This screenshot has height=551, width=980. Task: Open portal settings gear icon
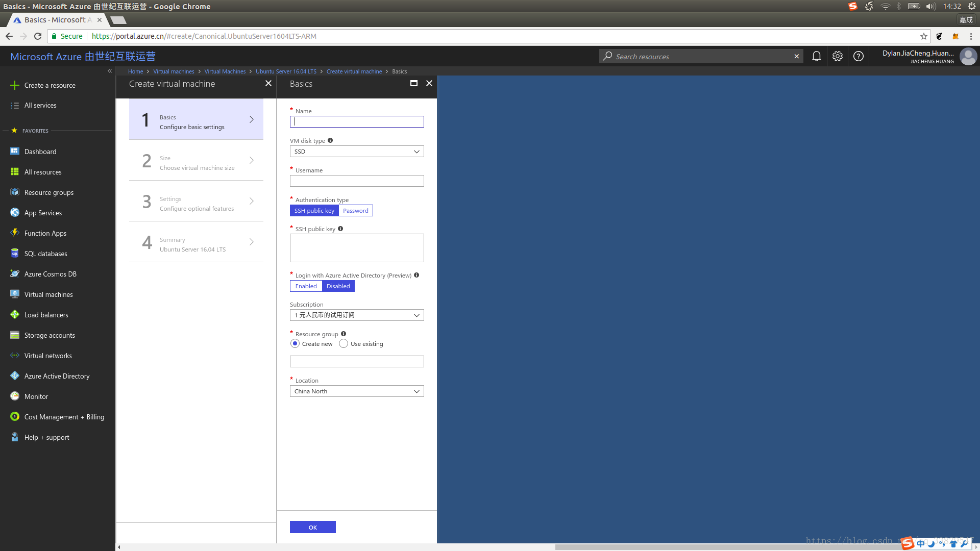pos(838,57)
